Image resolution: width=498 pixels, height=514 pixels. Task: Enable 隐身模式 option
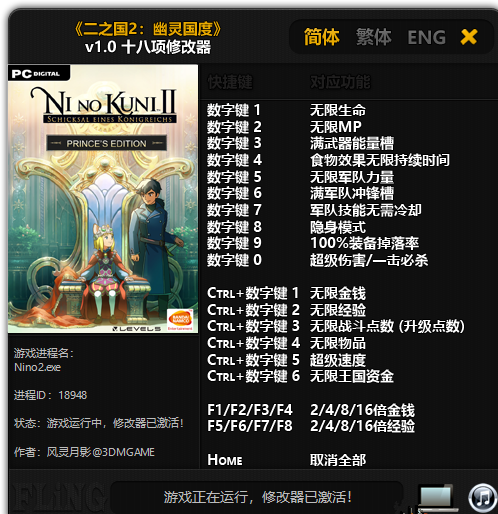point(338,227)
